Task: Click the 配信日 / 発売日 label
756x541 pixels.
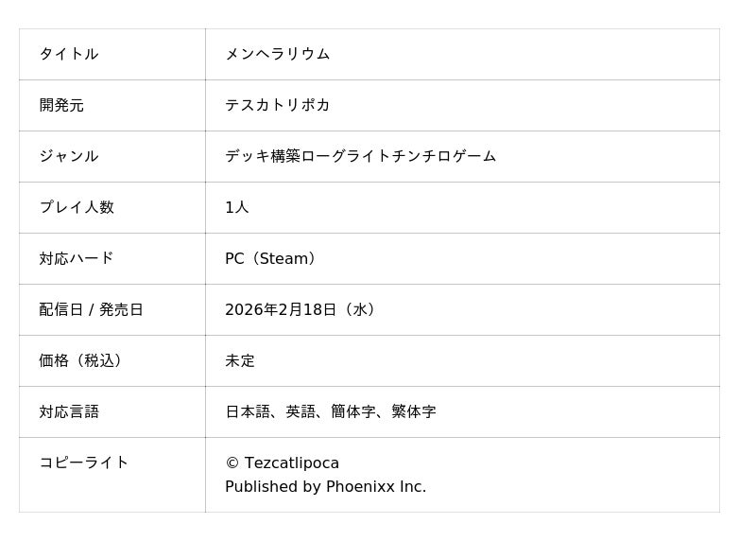Action: 91,309
